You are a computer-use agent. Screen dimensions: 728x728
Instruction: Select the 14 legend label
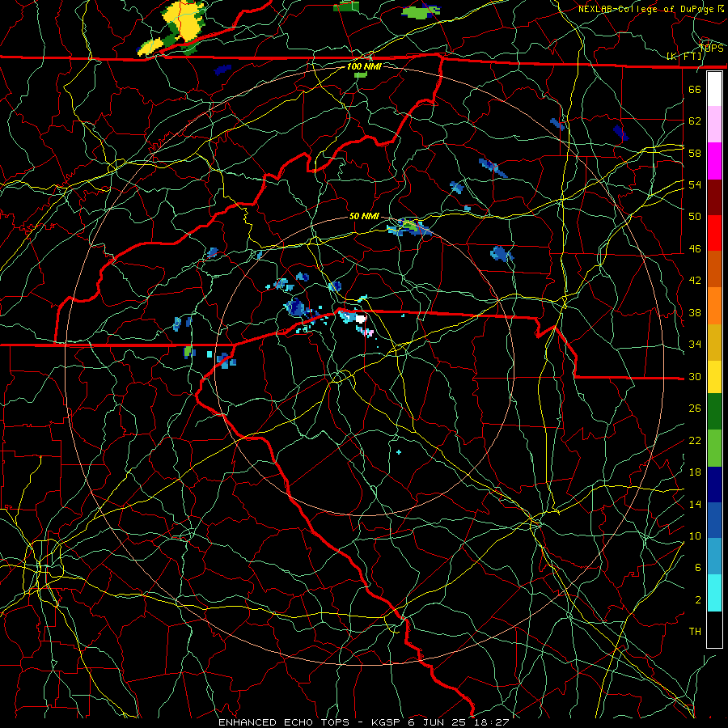[695, 504]
